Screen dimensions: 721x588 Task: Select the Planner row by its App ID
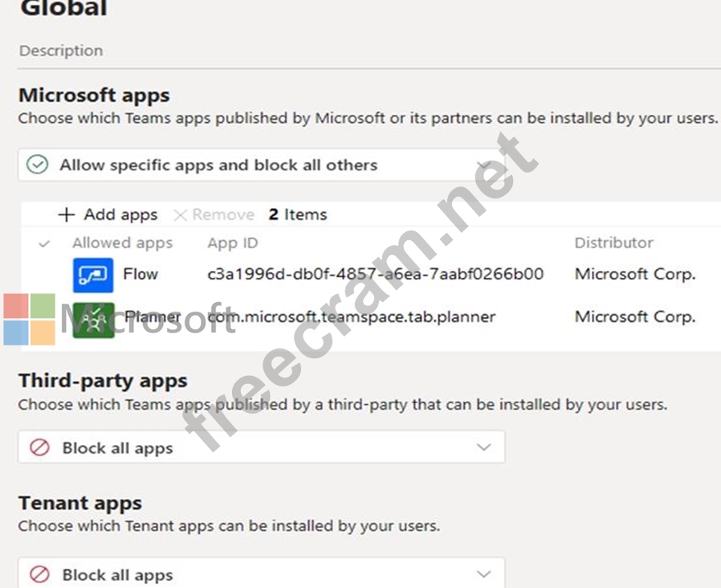[x=352, y=316]
